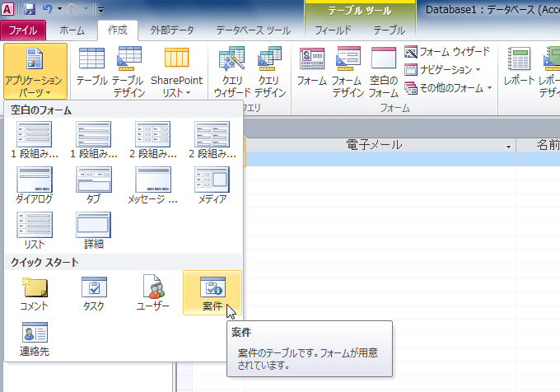Select the 電子メール column header
This screenshot has height=392, width=560.
(380, 145)
